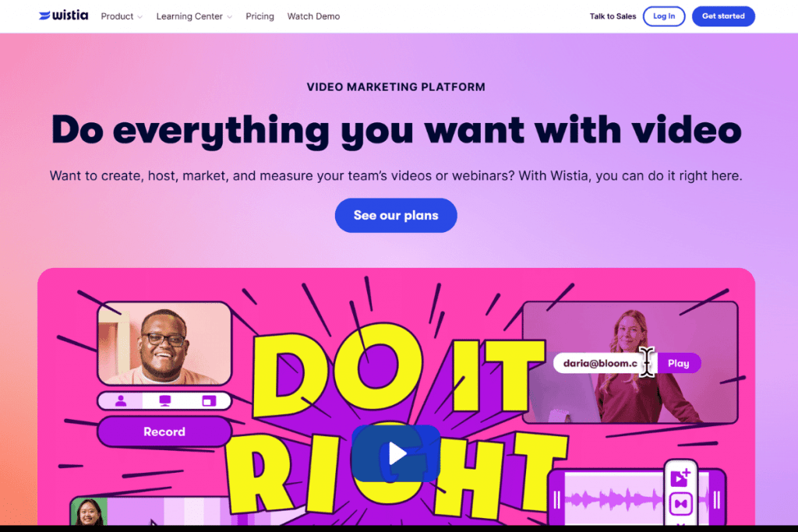Expand the Product dropdown menu
Viewport: 798px width, 532px height.
click(x=121, y=16)
